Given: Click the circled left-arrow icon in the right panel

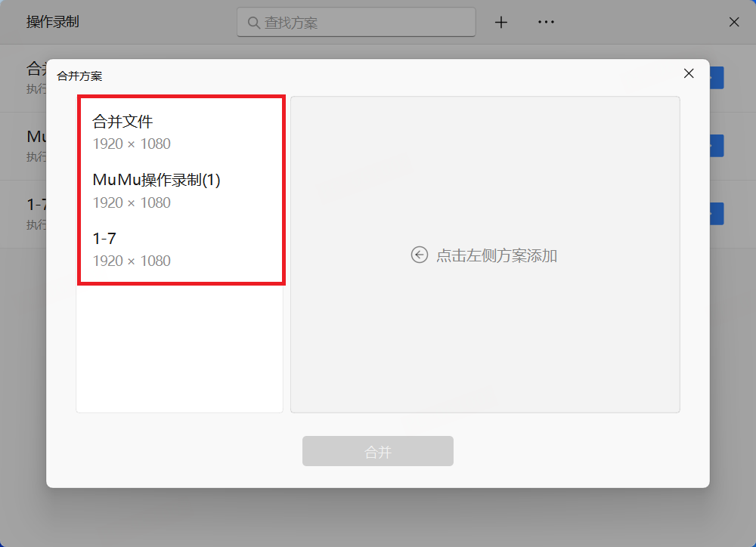Looking at the screenshot, I should [x=420, y=255].
